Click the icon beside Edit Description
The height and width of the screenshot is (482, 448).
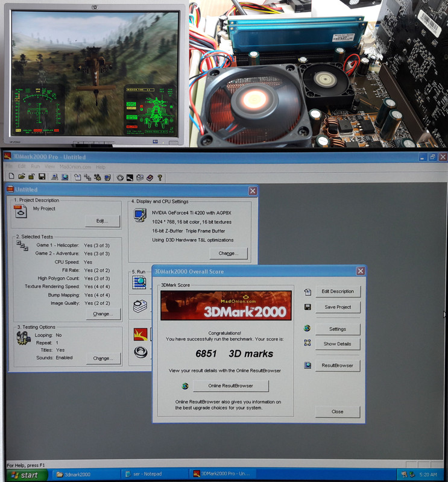coord(308,292)
